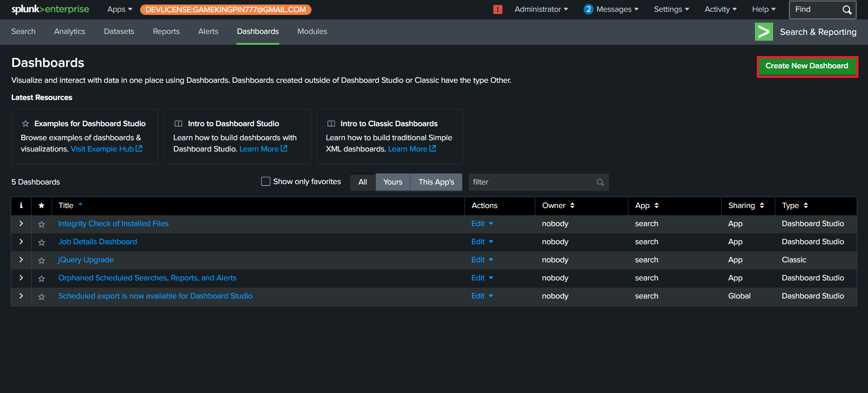The width and height of the screenshot is (868, 393).
Task: Open the Job Details Dashboard link
Action: 98,241
